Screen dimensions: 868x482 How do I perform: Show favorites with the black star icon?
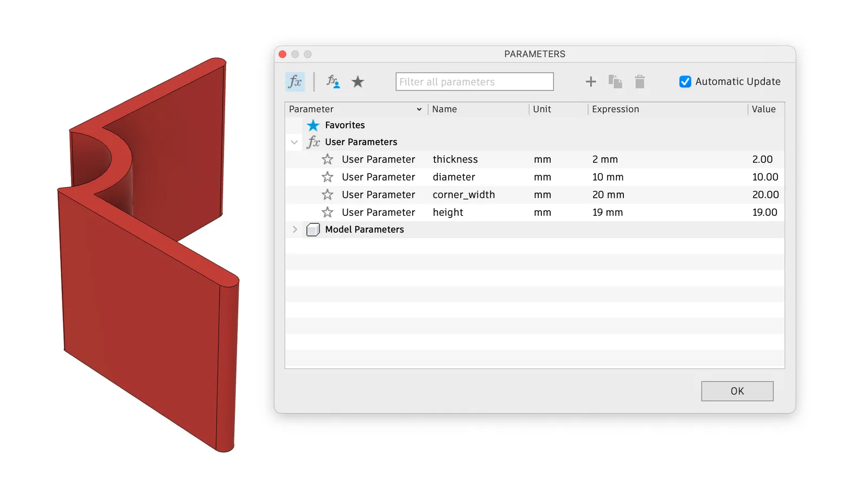pyautogui.click(x=358, y=82)
